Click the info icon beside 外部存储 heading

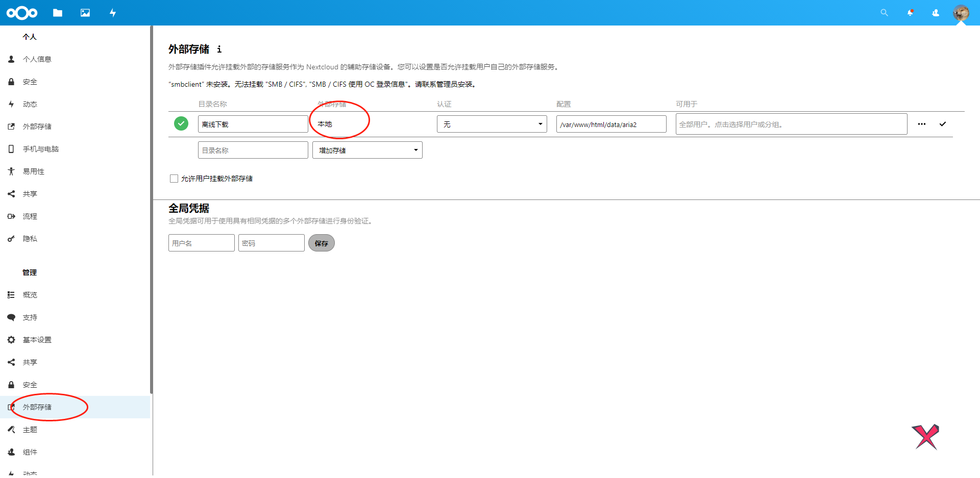(x=219, y=49)
